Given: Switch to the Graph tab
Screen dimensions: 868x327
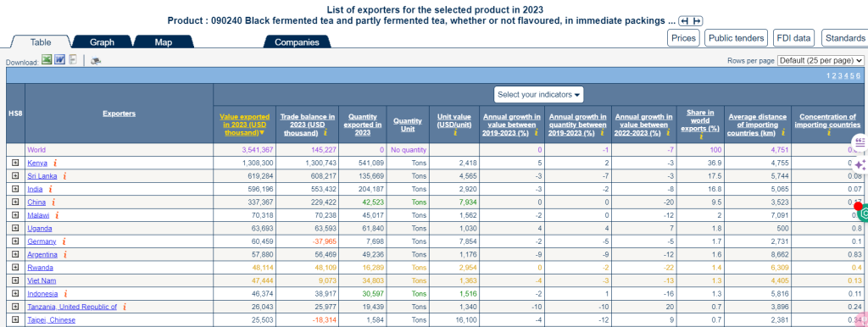Looking at the screenshot, I should (103, 42).
